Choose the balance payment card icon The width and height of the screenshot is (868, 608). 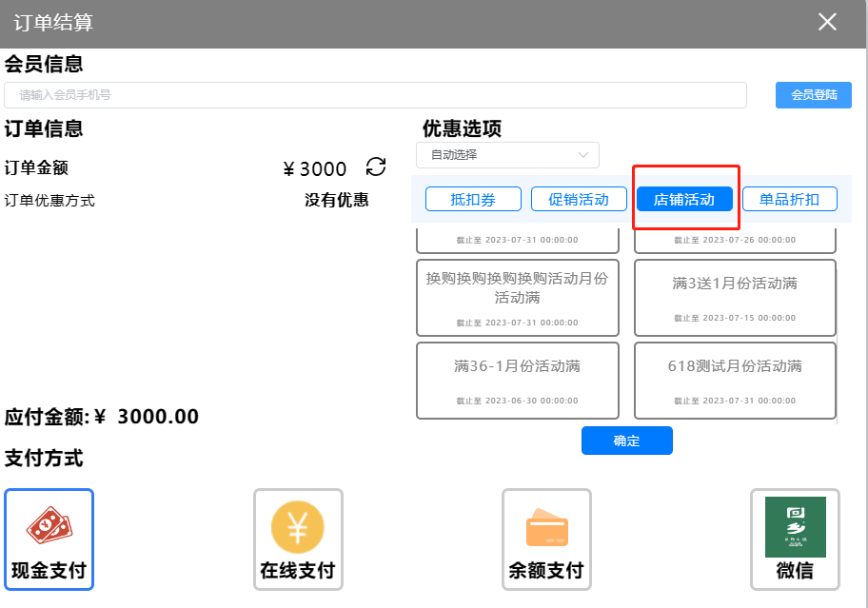pyautogui.click(x=546, y=526)
